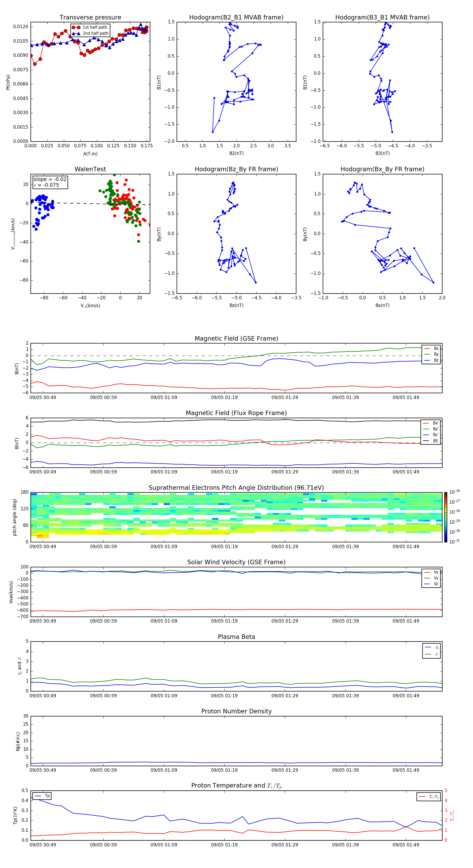Click the "Transverse pressure" plot title
Image resolution: width=473 pixels, height=868 pixels.
[x=90, y=17]
